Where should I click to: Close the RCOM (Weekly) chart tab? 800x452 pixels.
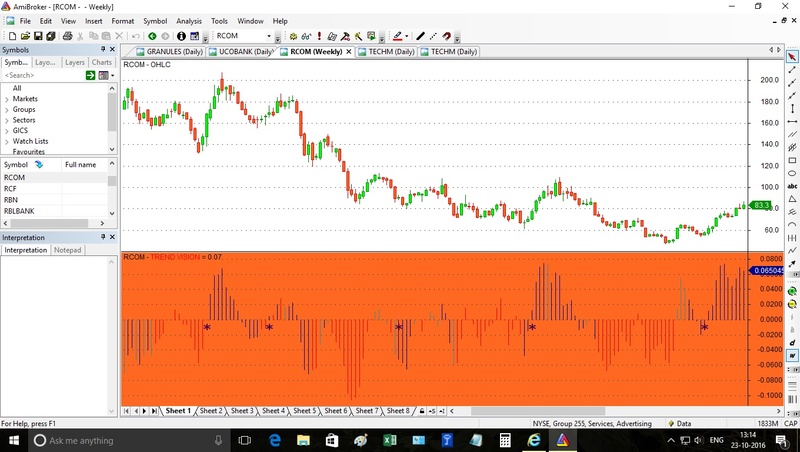349,52
